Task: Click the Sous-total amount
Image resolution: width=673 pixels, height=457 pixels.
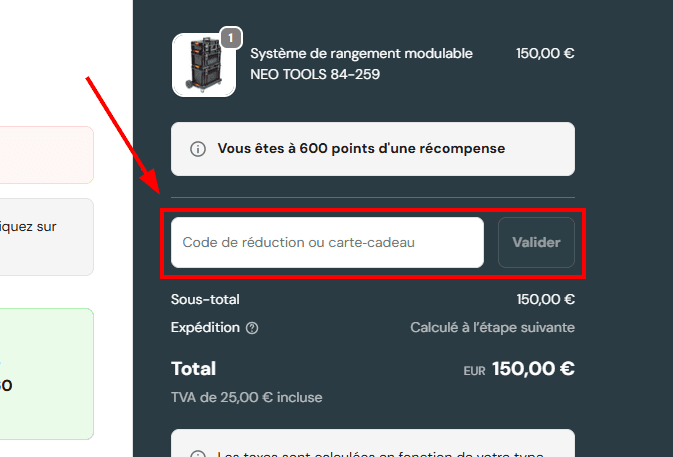Action: (545, 299)
